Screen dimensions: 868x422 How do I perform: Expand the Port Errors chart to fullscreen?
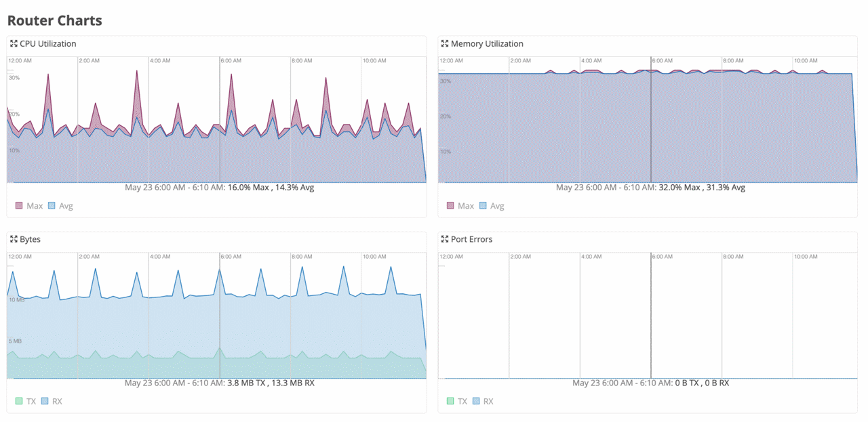[x=444, y=239]
